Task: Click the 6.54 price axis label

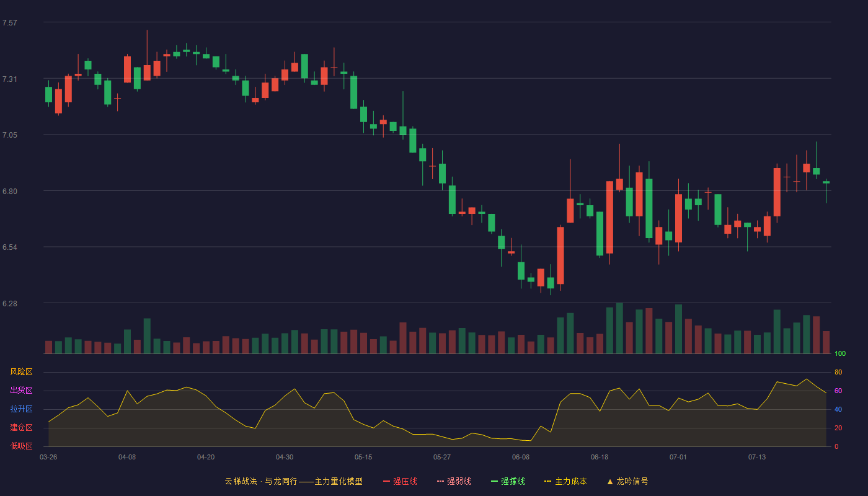Action: 10,247
